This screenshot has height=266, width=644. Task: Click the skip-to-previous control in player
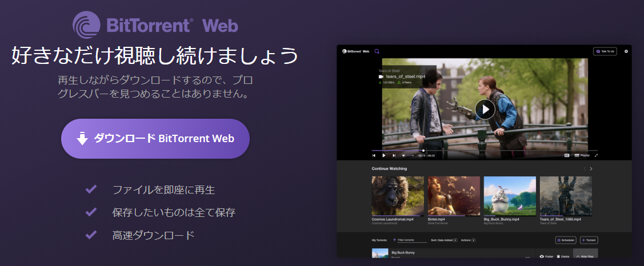pos(374,156)
